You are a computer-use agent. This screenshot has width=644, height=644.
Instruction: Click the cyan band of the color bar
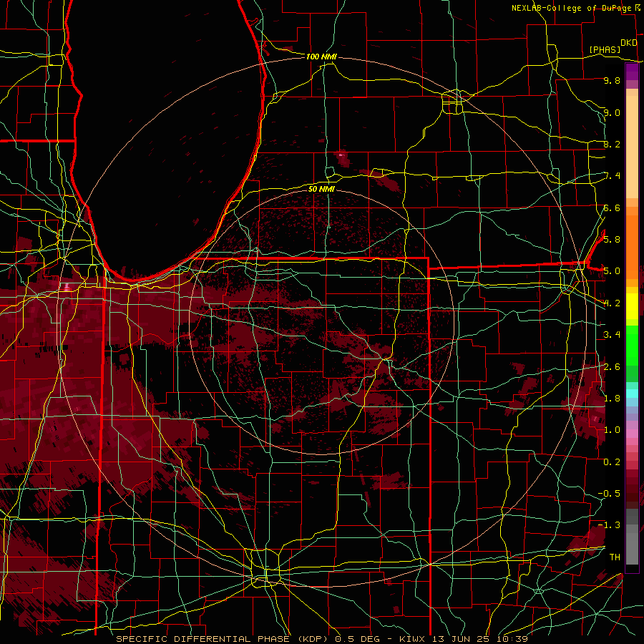(632, 394)
